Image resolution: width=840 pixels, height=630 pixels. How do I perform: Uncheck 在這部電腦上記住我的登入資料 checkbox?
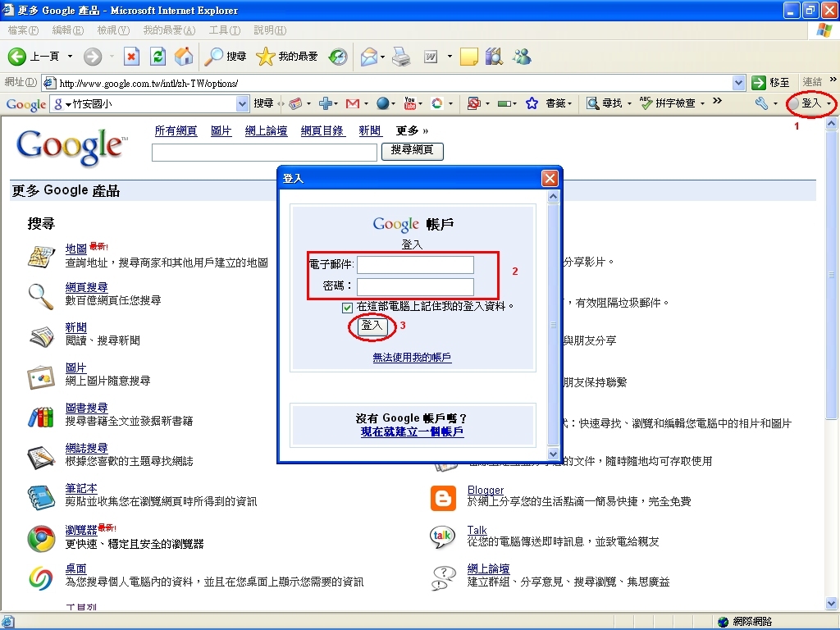(x=347, y=308)
